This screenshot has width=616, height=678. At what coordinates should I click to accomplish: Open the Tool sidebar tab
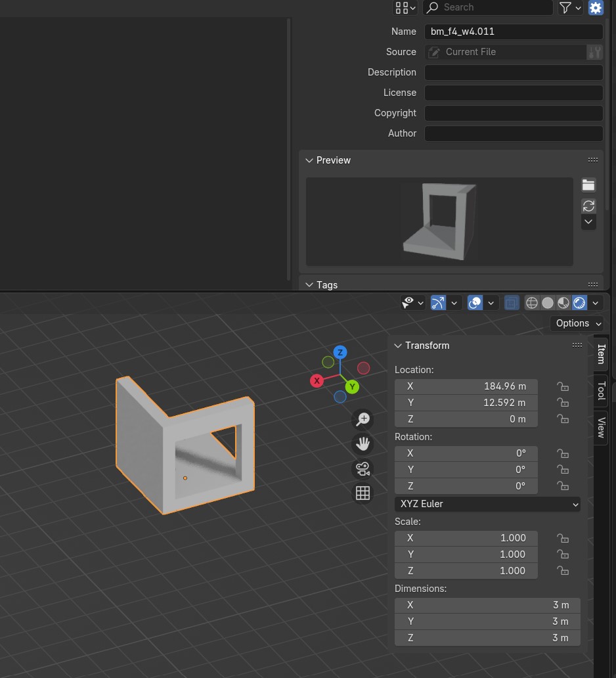[601, 391]
